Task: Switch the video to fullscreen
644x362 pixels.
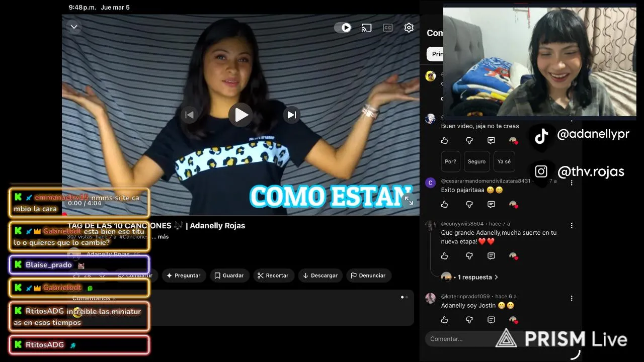Action: point(409,201)
